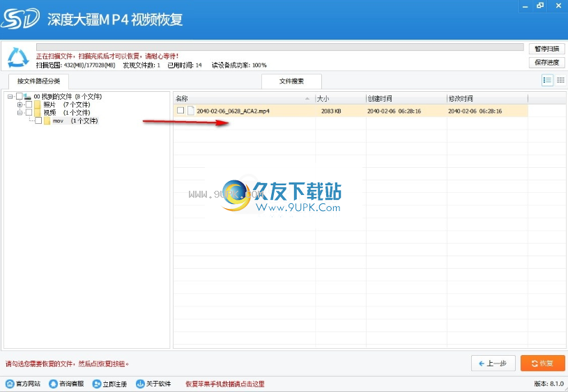This screenshot has height=392, width=568.
Task: Click the 版本: 8.1.0 version text
Action: 548,384
